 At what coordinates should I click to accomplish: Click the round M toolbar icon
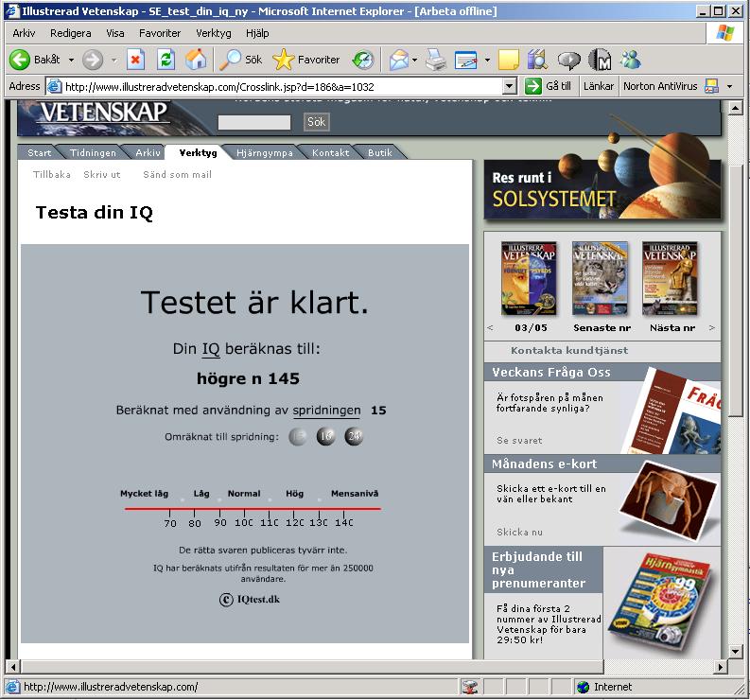pos(600,60)
